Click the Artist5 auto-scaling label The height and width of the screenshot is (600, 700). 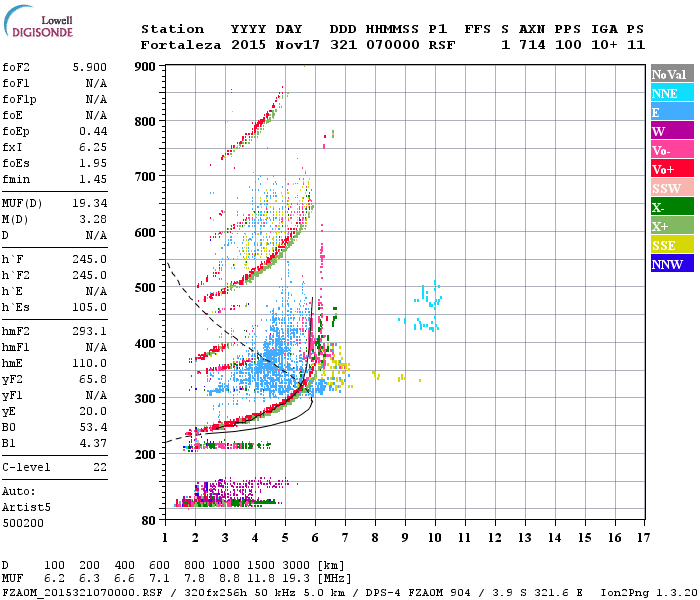(x=26, y=508)
